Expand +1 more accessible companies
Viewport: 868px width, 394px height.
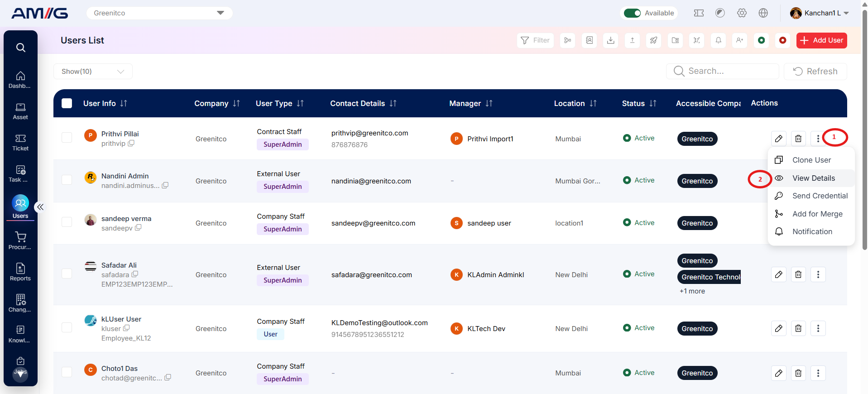coord(692,291)
